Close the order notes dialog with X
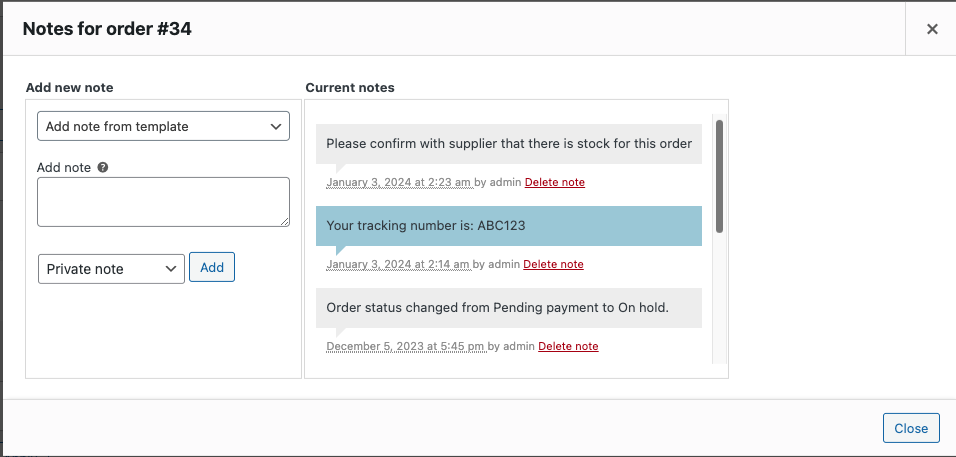Image resolution: width=956 pixels, height=457 pixels. (x=932, y=29)
